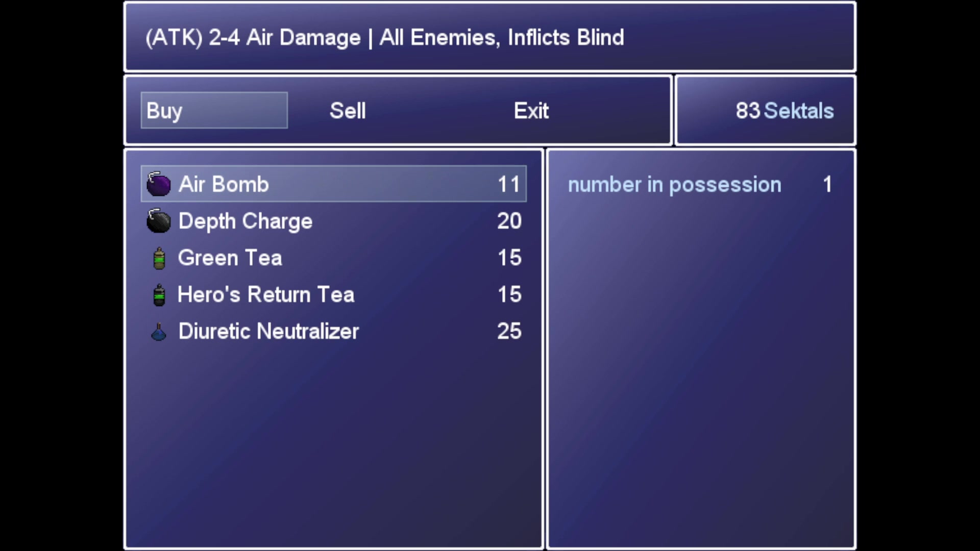Click the Green Tea bottle icon
Screen dimensions: 980x551
click(x=159, y=258)
